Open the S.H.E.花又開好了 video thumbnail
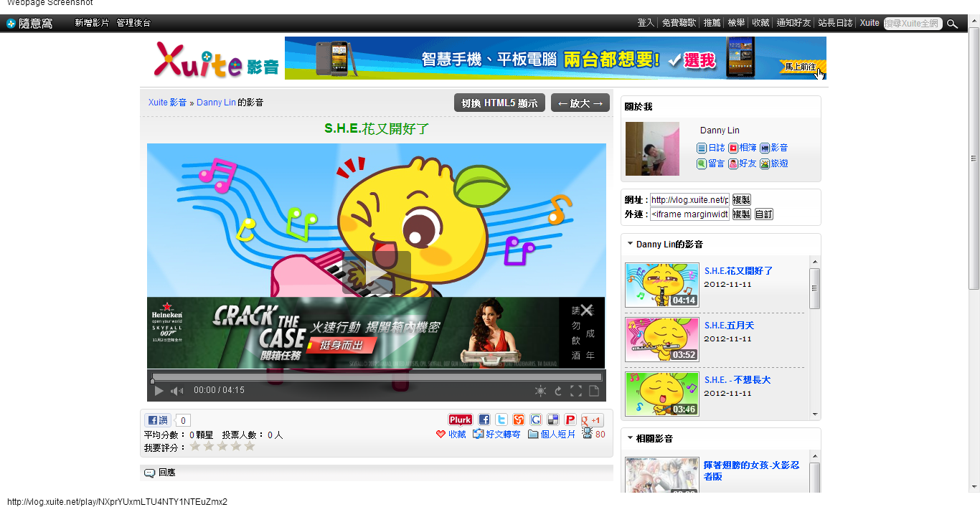 pyautogui.click(x=661, y=285)
